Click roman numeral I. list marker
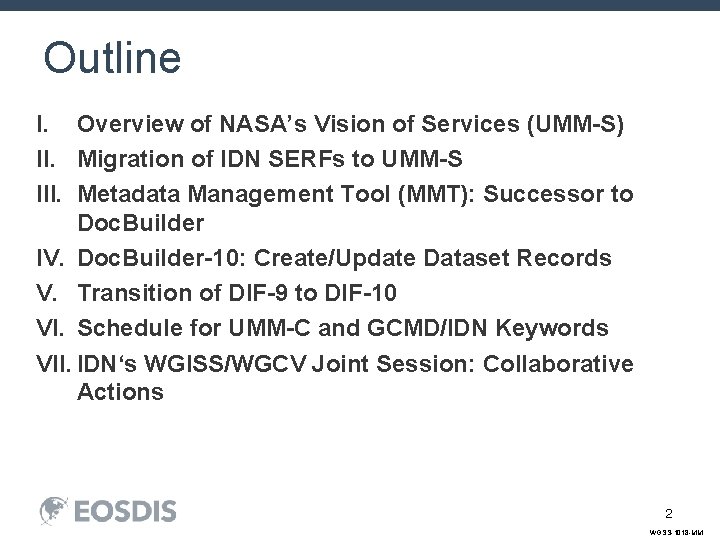 (42, 124)
